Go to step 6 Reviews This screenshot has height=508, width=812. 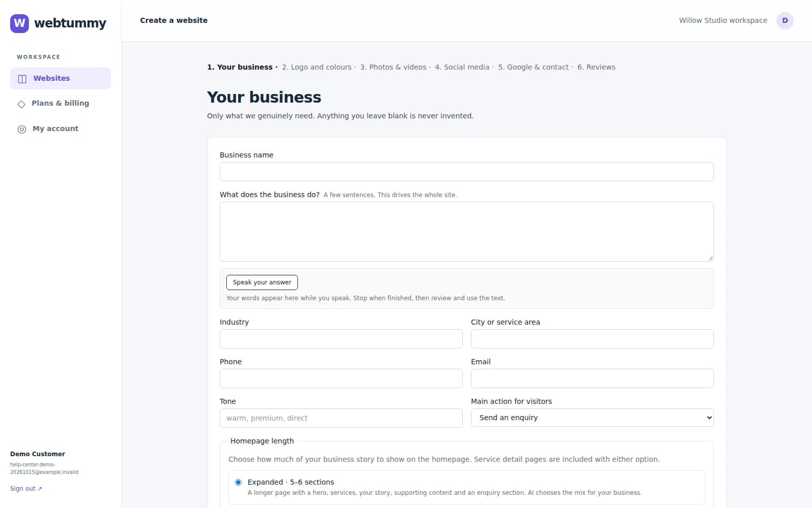coord(596,67)
